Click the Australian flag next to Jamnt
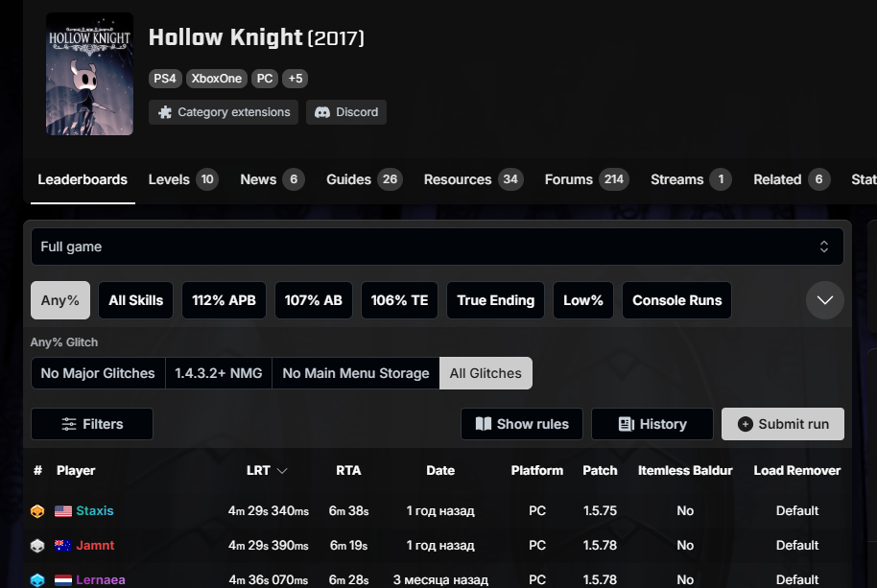This screenshot has width=877, height=588. pos(63,546)
